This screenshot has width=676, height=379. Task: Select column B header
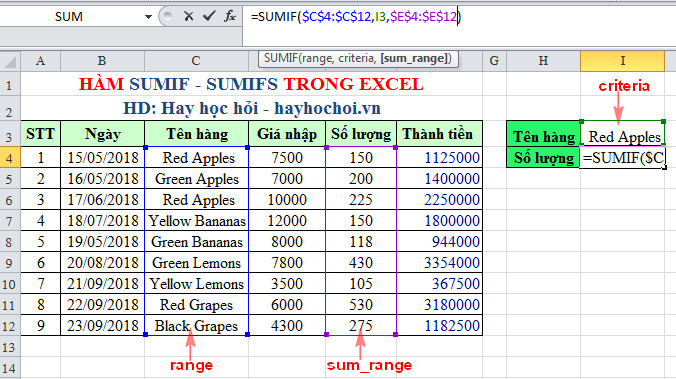(102, 61)
